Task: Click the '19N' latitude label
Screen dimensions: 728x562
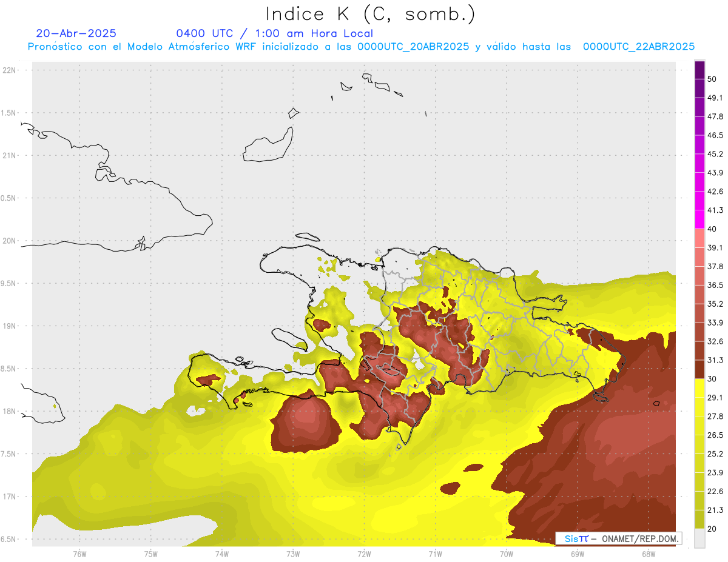Action: (x=9, y=326)
